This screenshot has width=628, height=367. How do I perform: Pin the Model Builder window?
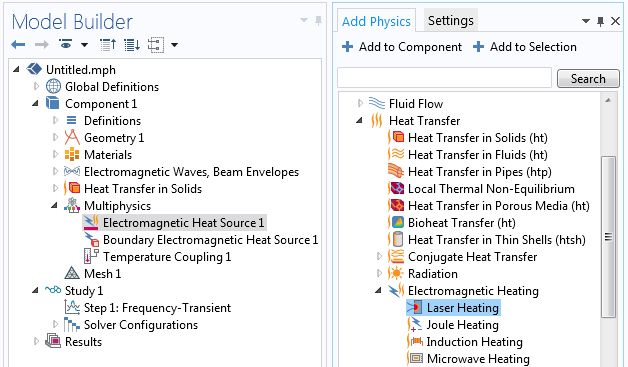click(x=318, y=20)
